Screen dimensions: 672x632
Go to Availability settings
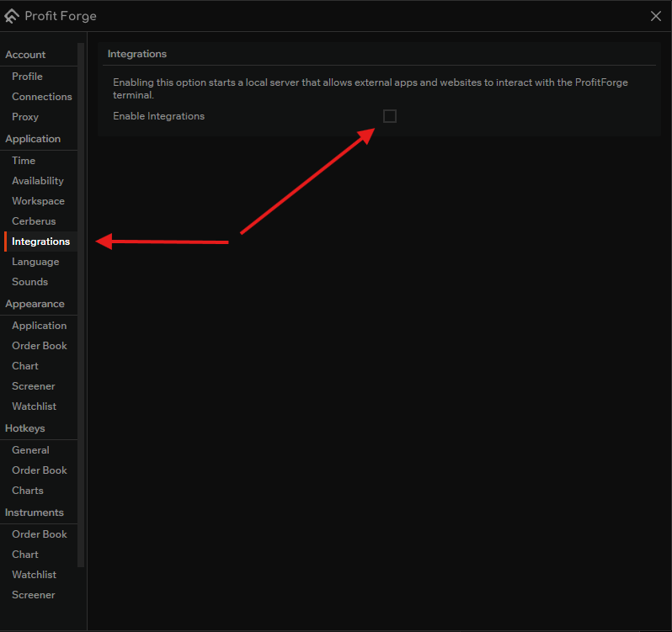[38, 181]
